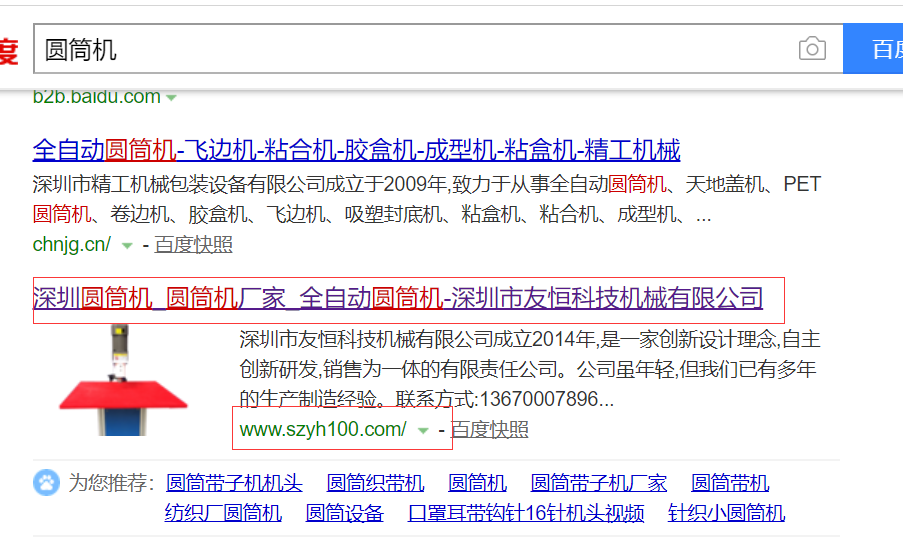Open the 深圳圆筒机_圆筒机厂家 result title
Viewport: 903px width, 550px height.
[x=398, y=298]
